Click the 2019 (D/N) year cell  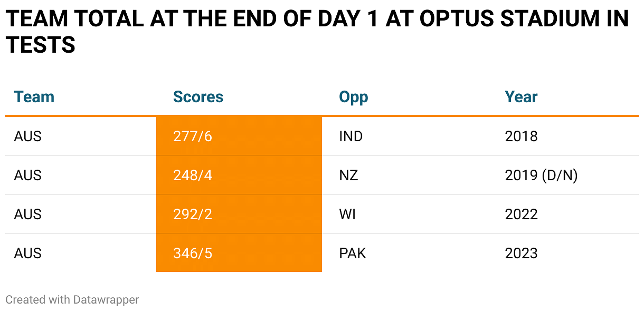(541, 175)
